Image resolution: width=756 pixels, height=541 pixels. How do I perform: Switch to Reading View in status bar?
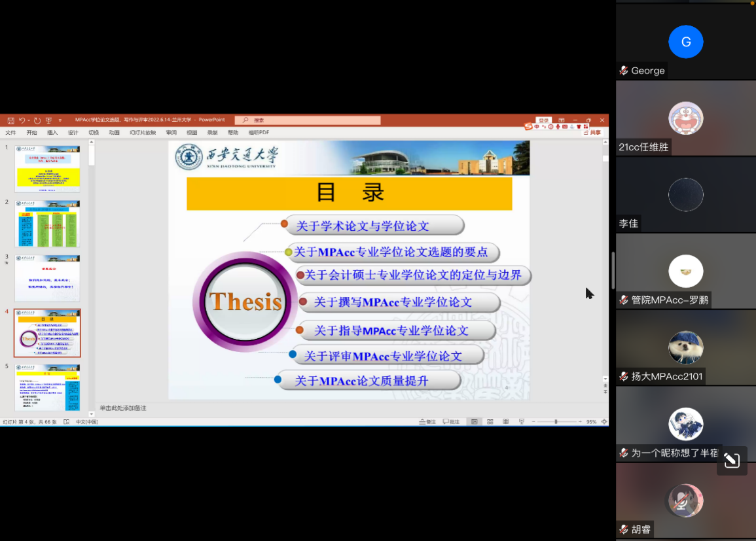[x=505, y=422]
